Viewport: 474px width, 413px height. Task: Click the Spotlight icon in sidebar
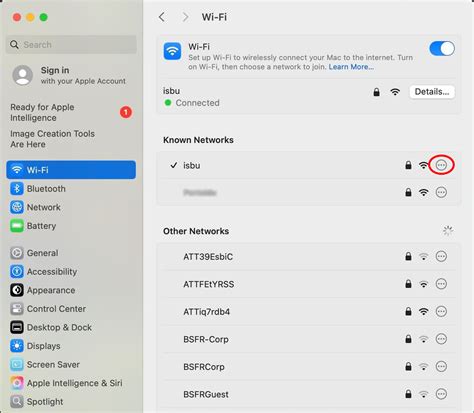(17, 402)
